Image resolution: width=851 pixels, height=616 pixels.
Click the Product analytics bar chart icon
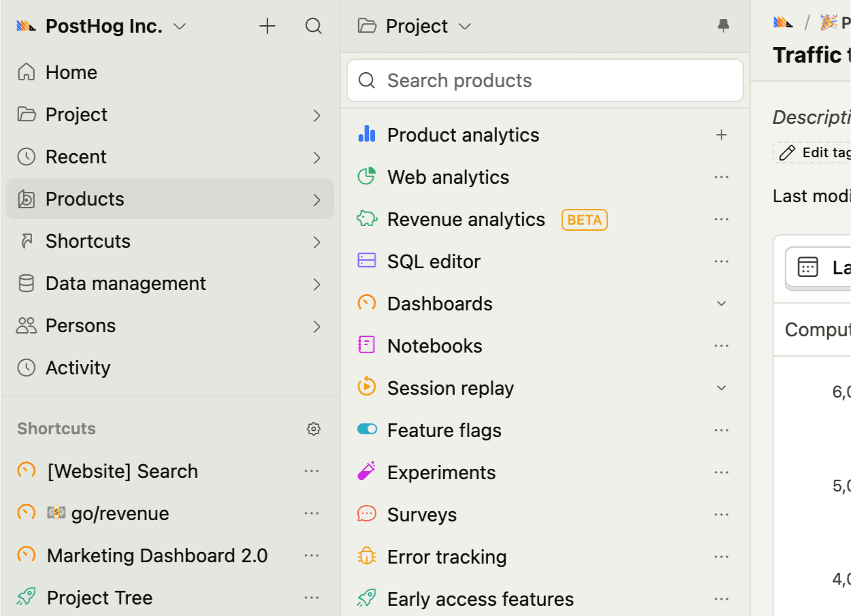click(x=367, y=134)
